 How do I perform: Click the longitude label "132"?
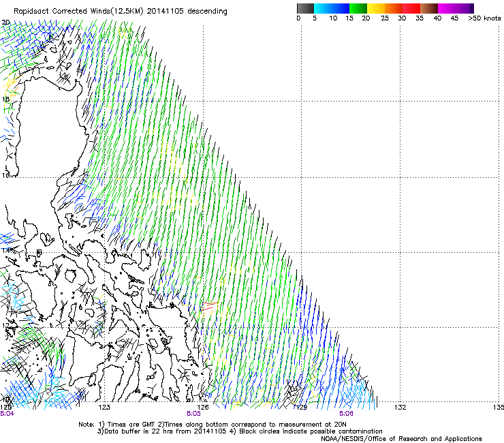point(400,408)
